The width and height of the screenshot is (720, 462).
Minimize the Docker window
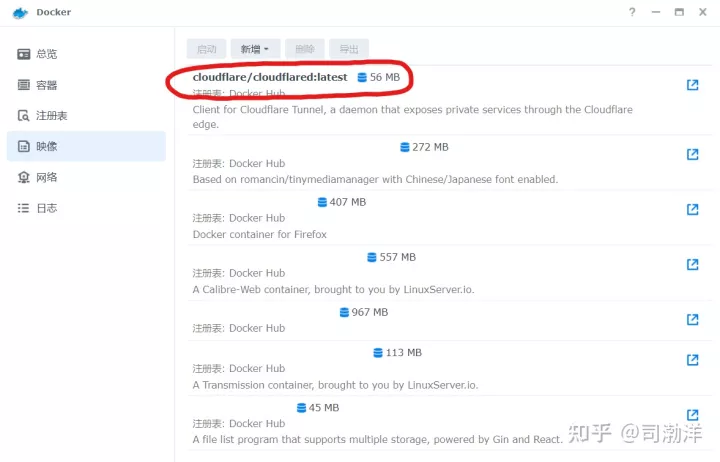point(656,12)
